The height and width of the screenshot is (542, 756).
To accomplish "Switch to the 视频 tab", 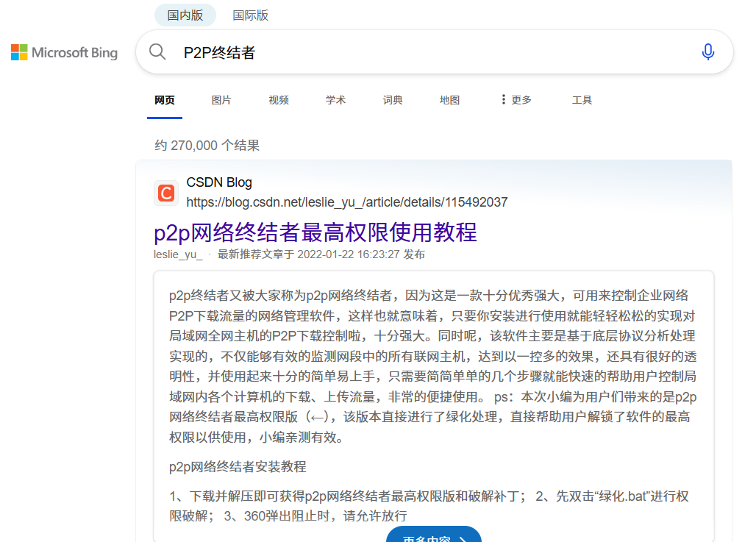I will tap(279, 100).
